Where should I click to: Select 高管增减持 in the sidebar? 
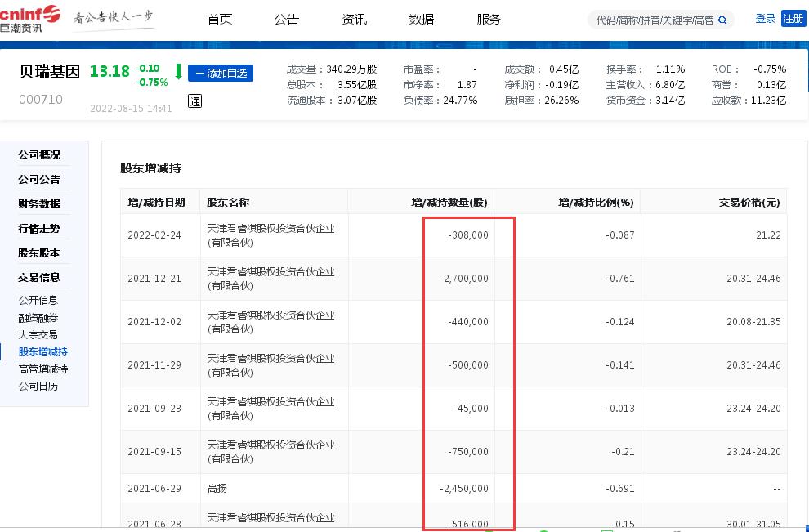[x=42, y=369]
